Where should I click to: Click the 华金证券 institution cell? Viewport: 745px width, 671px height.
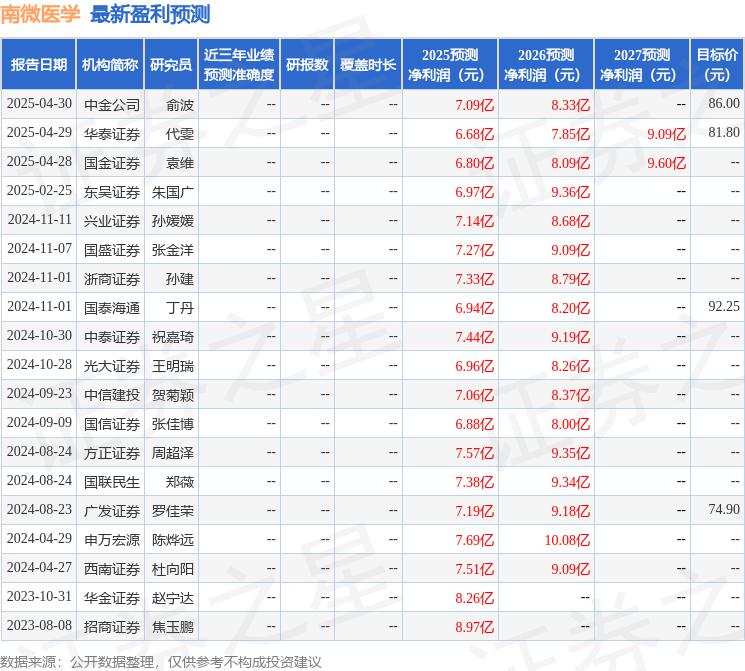click(112, 597)
